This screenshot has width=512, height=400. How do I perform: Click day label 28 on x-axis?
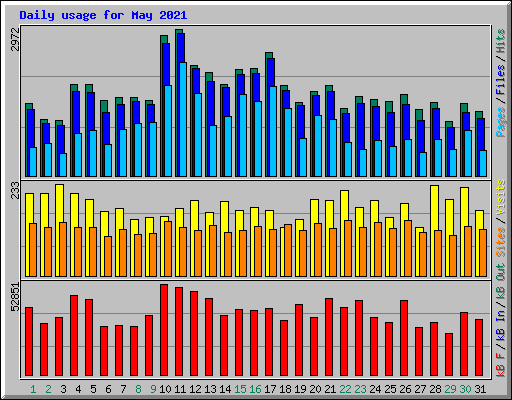coord(435,389)
